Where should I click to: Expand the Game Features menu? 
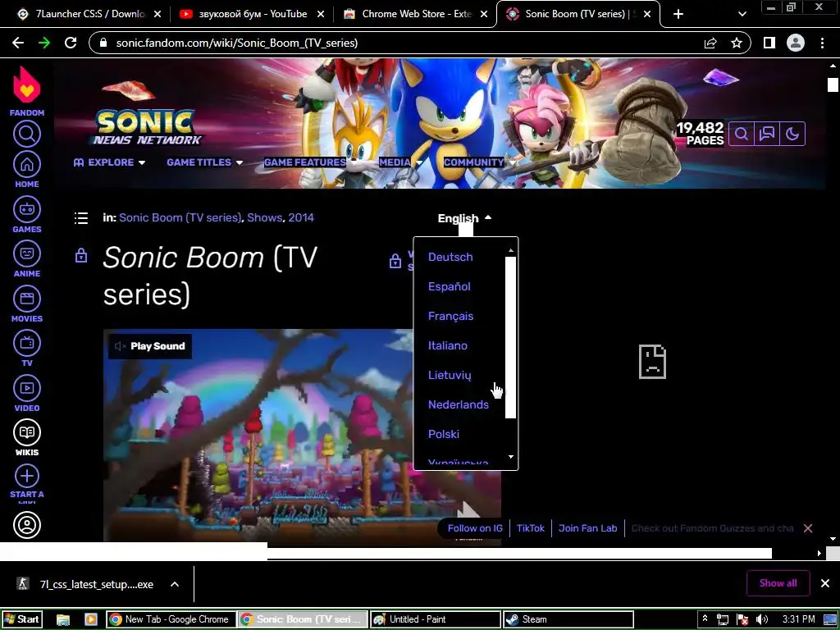(x=305, y=162)
